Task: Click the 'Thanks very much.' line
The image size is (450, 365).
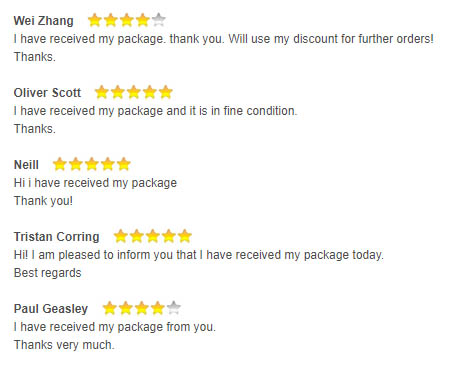Action: click(x=64, y=345)
